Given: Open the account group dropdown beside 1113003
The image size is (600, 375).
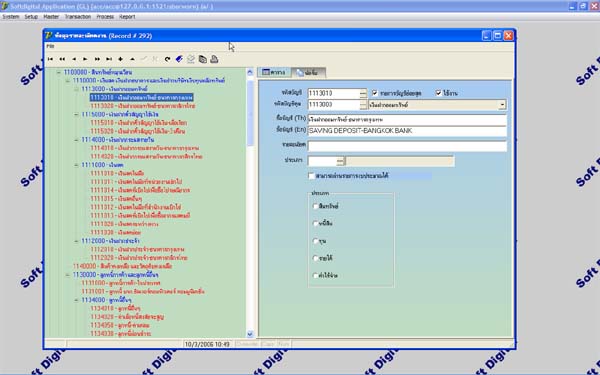Looking at the screenshot, I should 502,104.
